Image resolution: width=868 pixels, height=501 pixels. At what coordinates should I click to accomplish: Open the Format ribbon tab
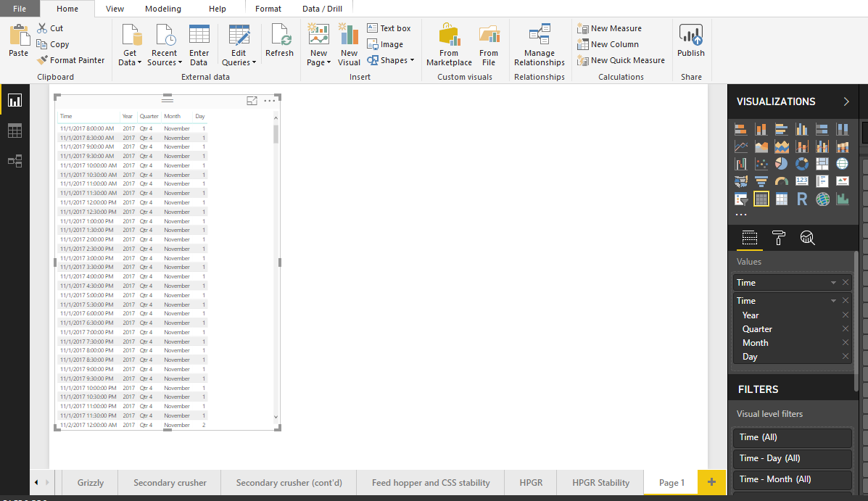coord(268,9)
